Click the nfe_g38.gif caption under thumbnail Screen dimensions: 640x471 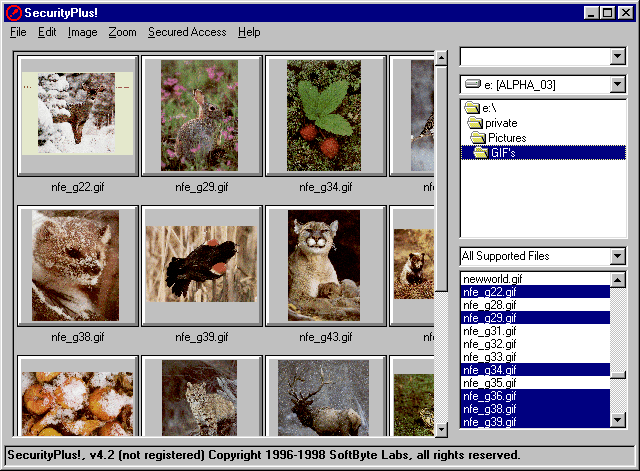click(x=78, y=337)
